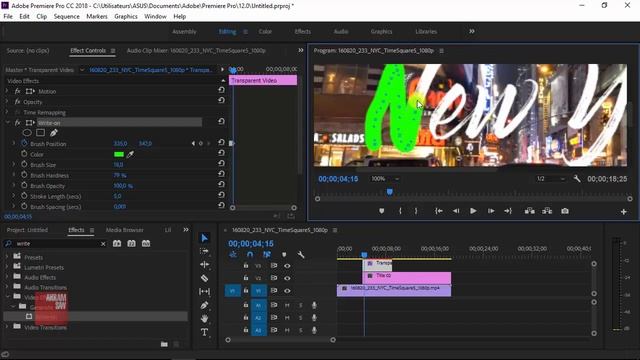The width and height of the screenshot is (640, 360).
Task: Open the Media Browser tab
Action: point(124,230)
